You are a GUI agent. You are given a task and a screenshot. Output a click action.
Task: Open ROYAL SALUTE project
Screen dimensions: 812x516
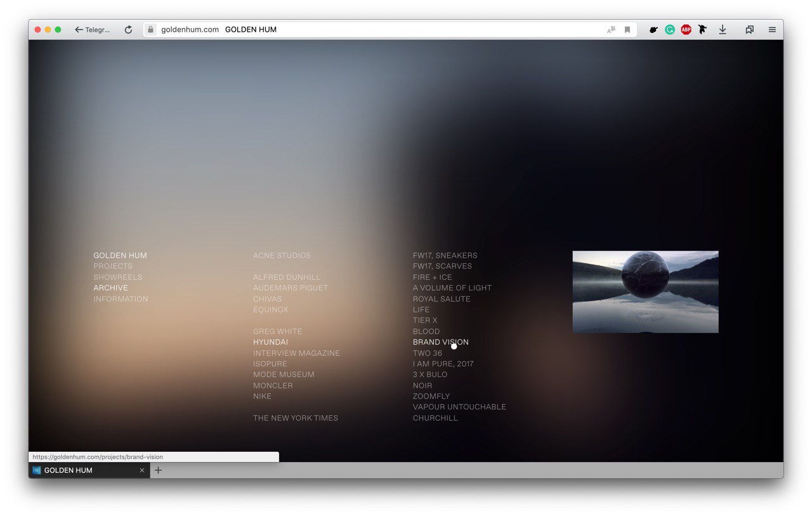(442, 299)
